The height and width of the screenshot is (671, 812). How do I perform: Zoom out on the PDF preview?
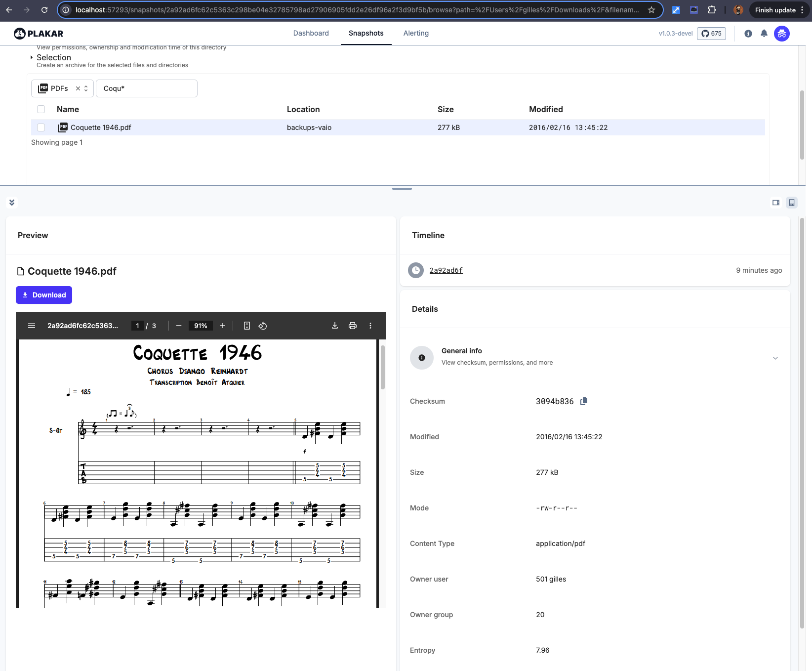[x=179, y=326]
